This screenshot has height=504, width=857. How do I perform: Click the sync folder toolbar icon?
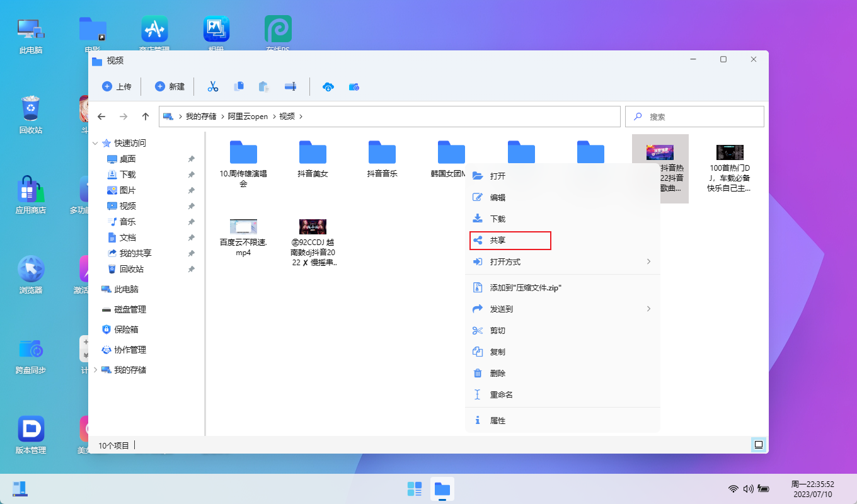pos(354,87)
